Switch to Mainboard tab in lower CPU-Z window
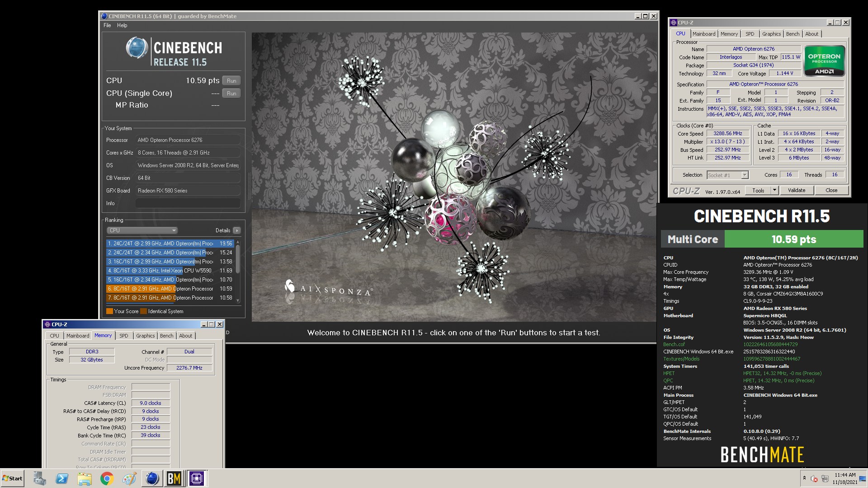Image resolution: width=868 pixels, height=488 pixels. click(x=78, y=336)
